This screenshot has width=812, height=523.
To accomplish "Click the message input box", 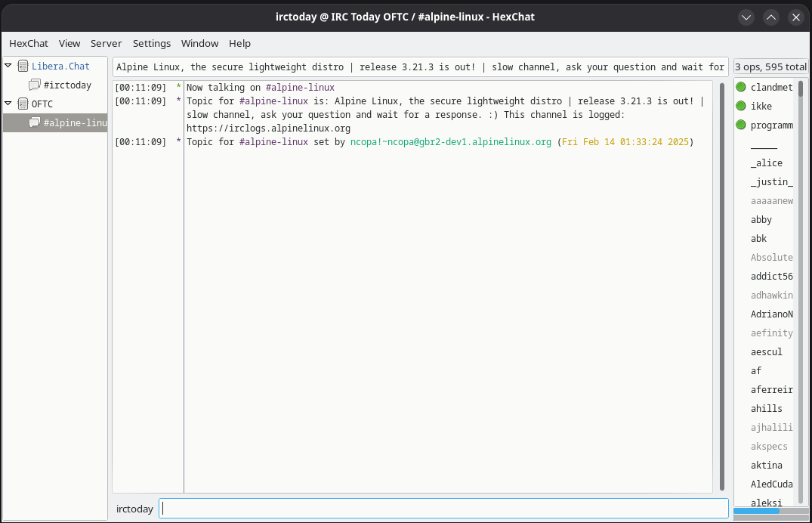I will (444, 509).
